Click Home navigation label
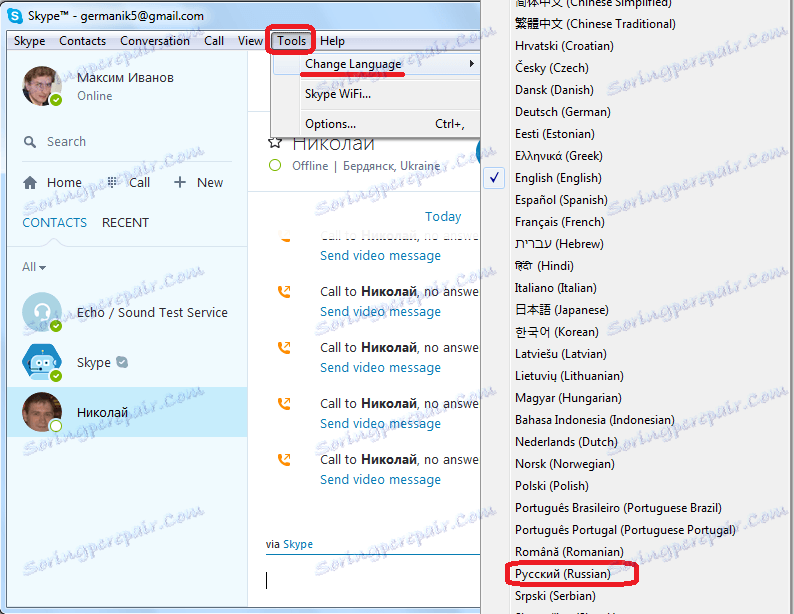The width and height of the screenshot is (794, 614). 64,183
